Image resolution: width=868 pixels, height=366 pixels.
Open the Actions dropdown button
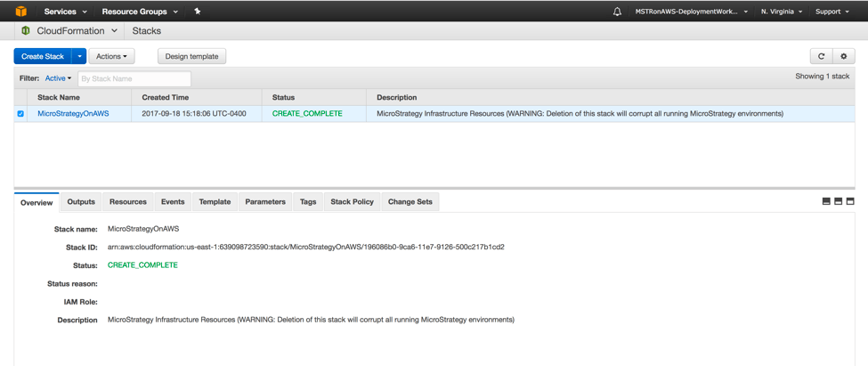pyautogui.click(x=111, y=56)
